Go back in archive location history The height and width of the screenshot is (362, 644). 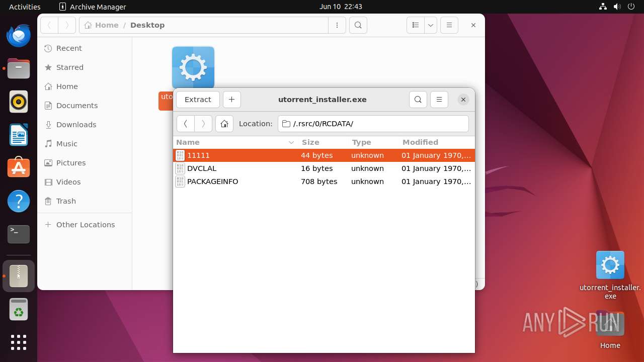click(186, 124)
